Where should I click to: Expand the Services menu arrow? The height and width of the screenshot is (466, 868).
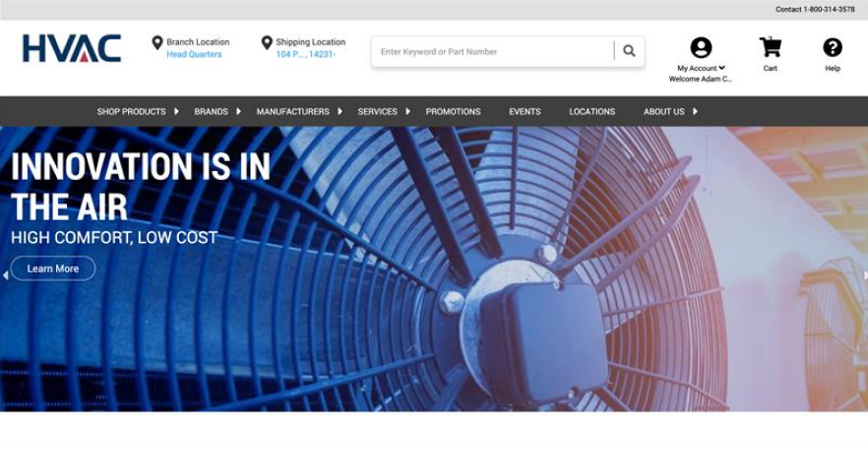pos(407,111)
